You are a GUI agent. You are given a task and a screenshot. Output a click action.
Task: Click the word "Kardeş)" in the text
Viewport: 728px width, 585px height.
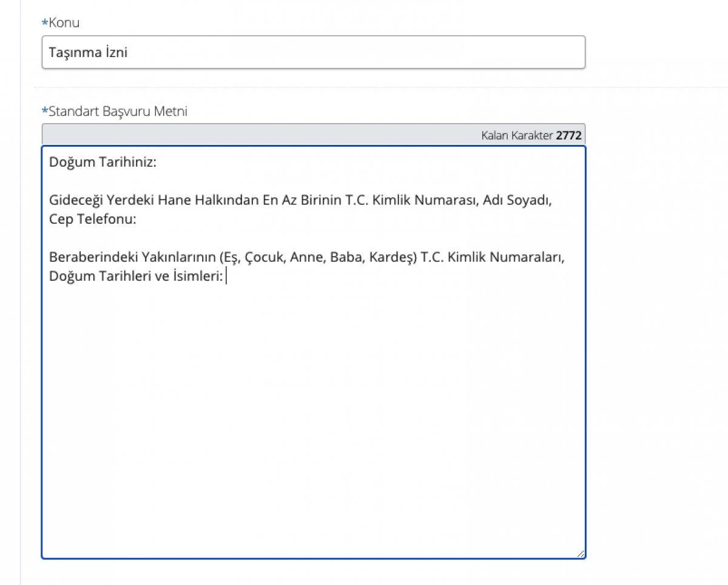point(393,258)
